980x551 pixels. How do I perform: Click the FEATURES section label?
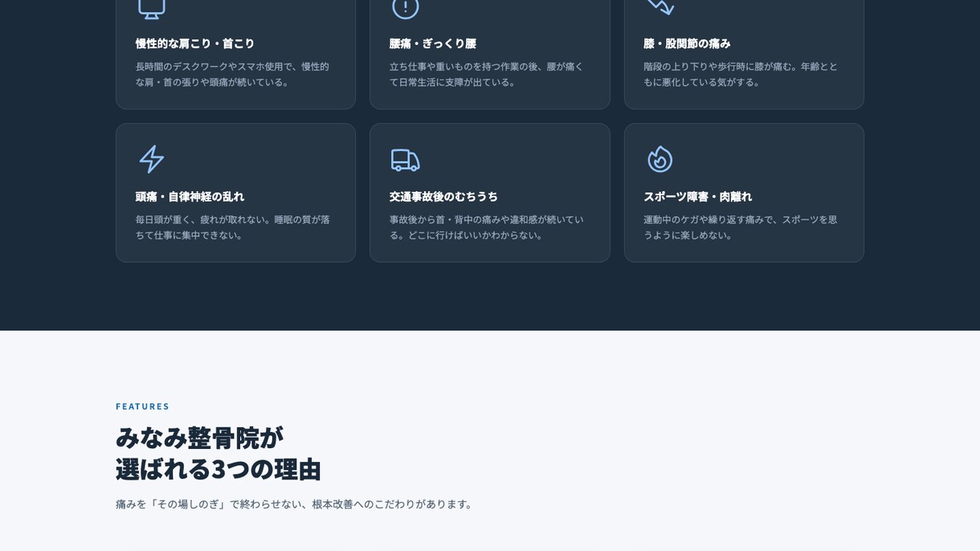pos(142,406)
